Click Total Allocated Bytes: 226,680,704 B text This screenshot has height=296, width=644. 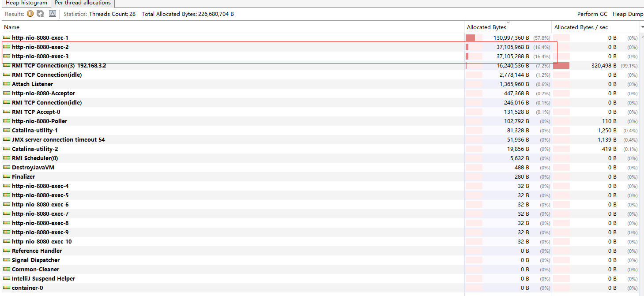188,14
